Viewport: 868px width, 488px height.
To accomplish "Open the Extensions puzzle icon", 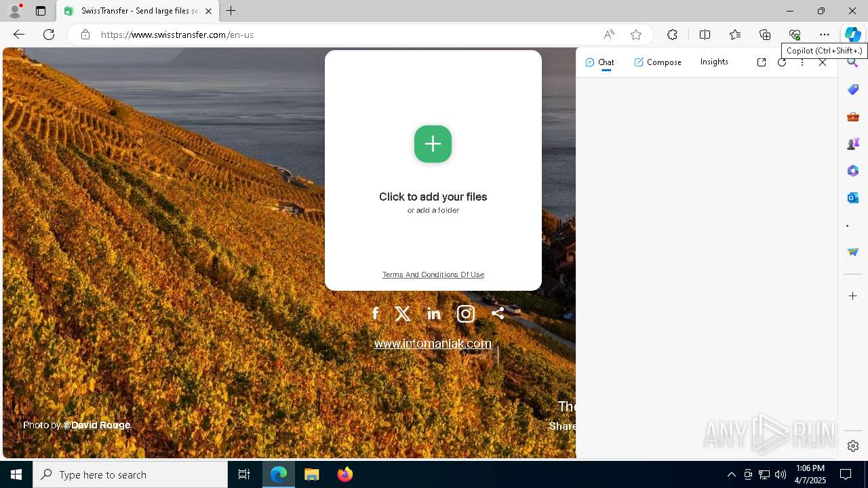I will 672,35.
